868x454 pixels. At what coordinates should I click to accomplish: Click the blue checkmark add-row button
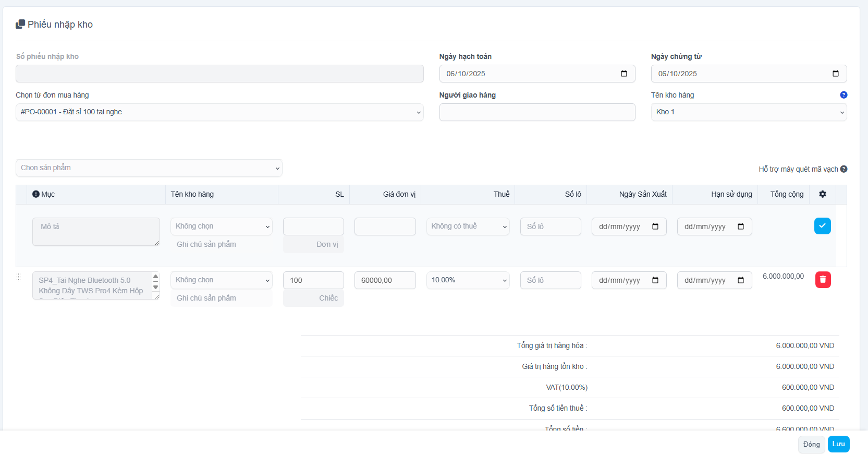[x=822, y=226]
